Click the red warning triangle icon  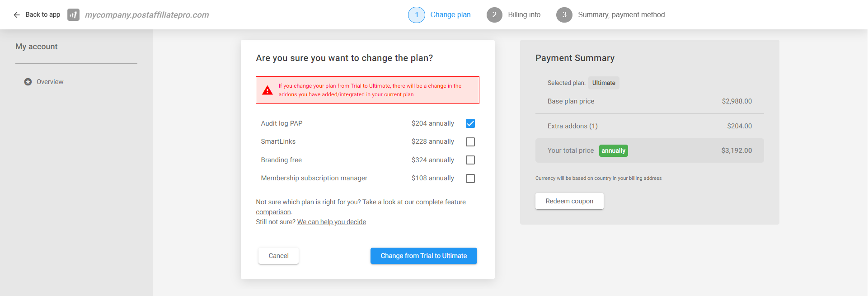tap(267, 90)
